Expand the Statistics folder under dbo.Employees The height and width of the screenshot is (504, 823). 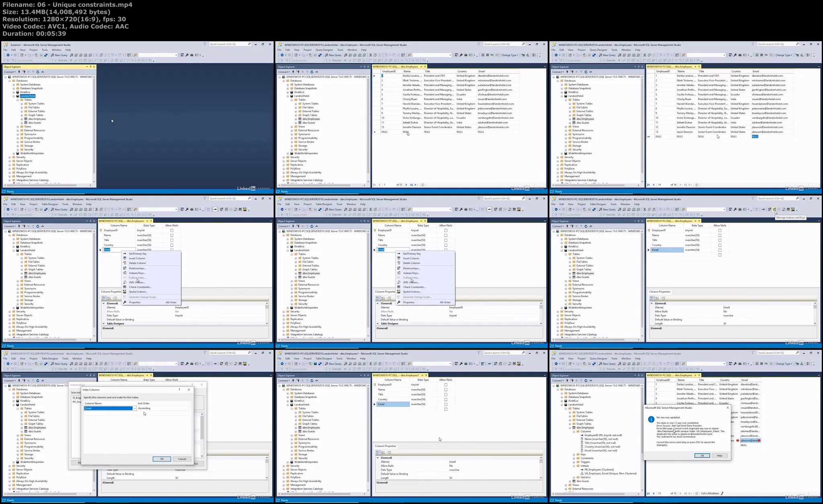pos(573,477)
